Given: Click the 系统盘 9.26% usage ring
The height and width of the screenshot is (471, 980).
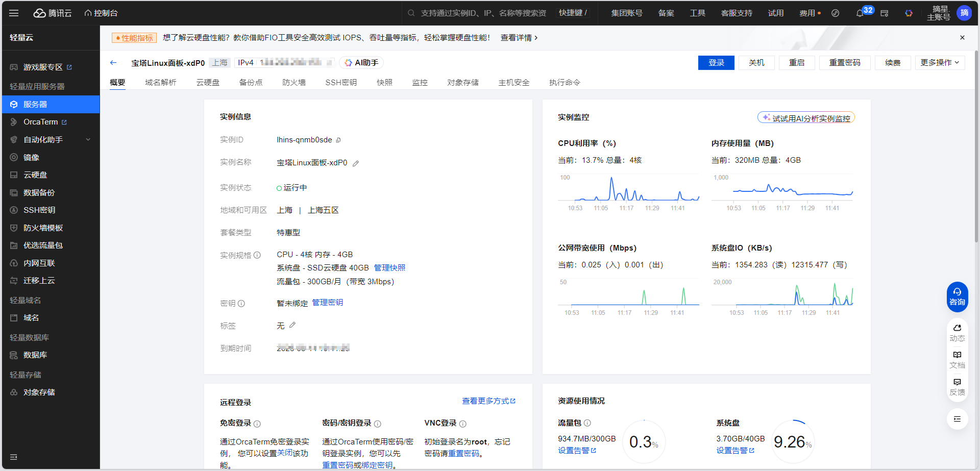Looking at the screenshot, I should tap(793, 442).
